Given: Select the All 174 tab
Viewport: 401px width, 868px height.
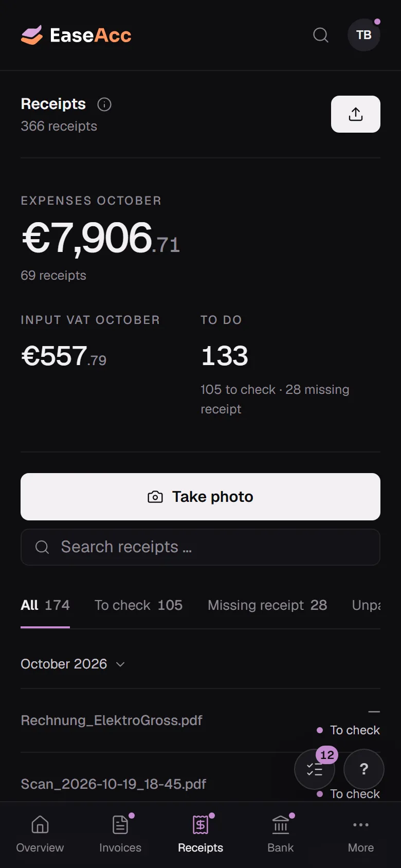Looking at the screenshot, I should [45, 605].
